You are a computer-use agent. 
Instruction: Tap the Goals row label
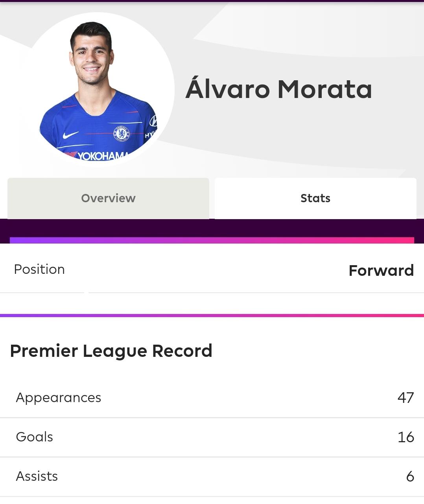click(34, 437)
